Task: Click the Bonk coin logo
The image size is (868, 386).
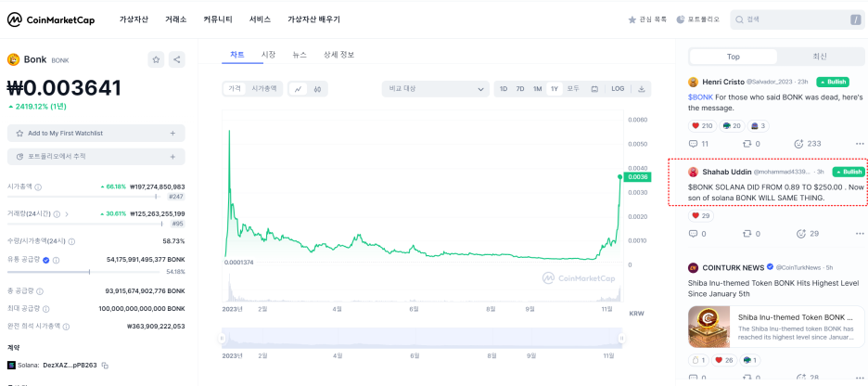Action: [13, 59]
